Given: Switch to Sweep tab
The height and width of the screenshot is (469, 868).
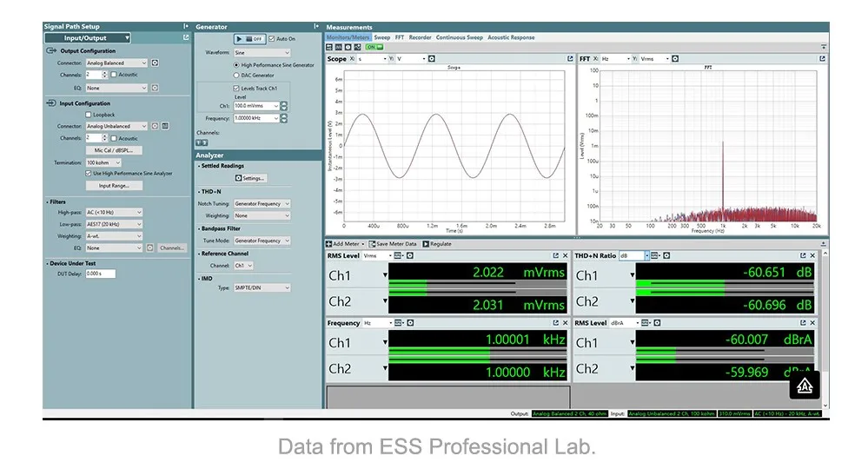Looking at the screenshot, I should (382, 37).
